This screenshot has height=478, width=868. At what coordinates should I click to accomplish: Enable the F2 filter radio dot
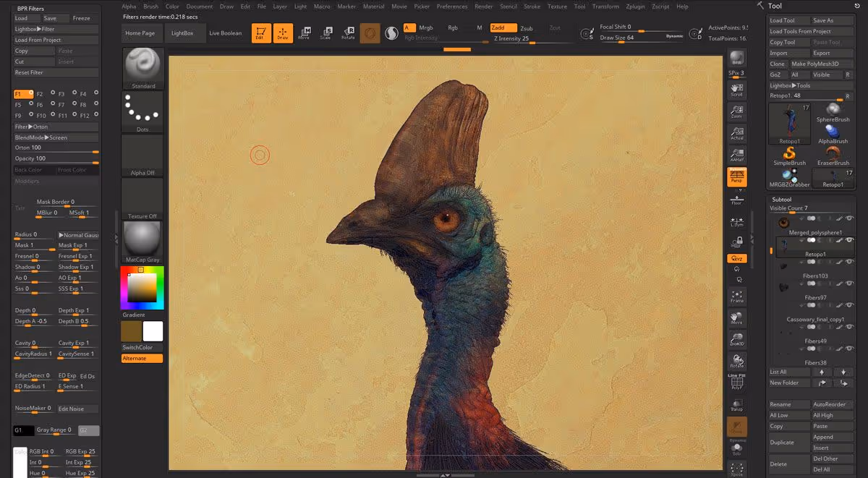[52, 93]
